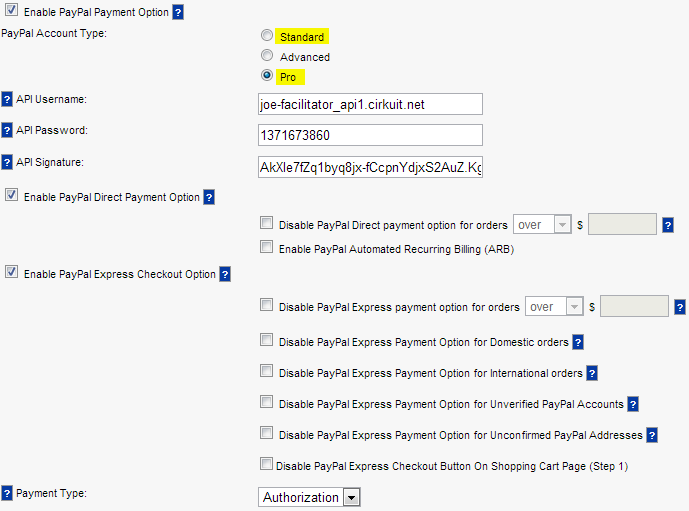Click the API Signature text field
The image size is (689, 511).
tap(370, 167)
